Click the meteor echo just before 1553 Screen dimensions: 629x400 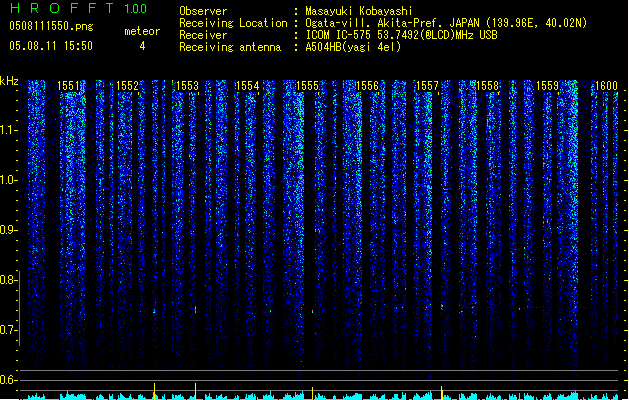coord(154,311)
